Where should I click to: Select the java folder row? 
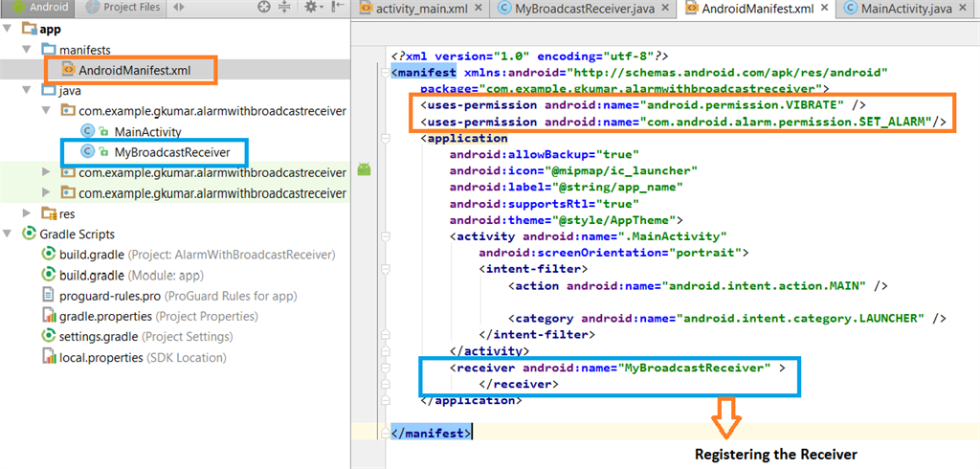tap(175, 90)
